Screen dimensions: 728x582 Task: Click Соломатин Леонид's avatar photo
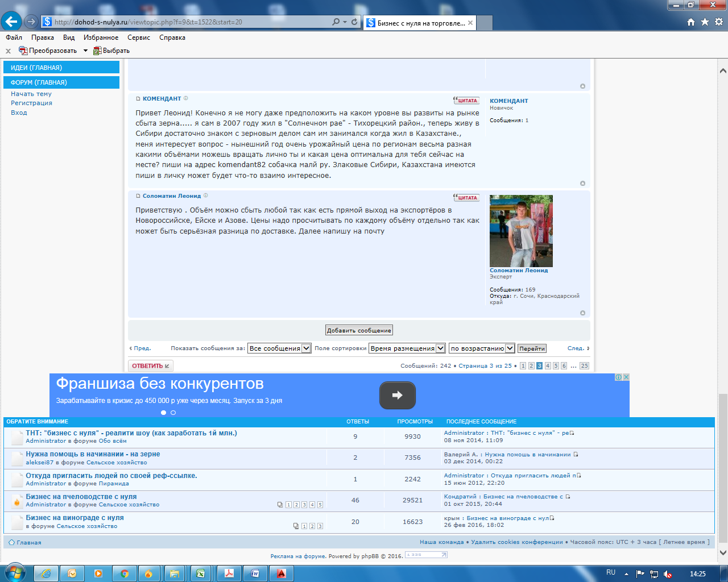(x=521, y=231)
